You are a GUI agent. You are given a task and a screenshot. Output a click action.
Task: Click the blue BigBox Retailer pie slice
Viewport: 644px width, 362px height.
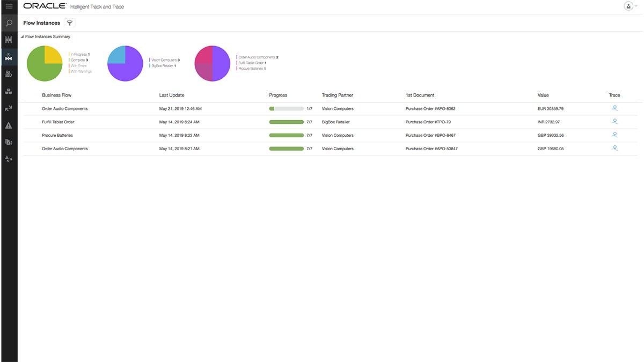[x=118, y=55]
